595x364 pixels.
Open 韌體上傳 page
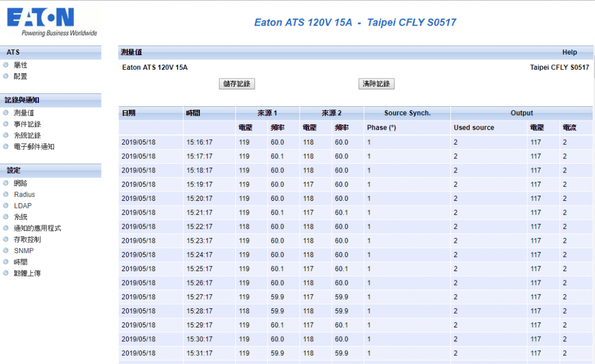click(27, 273)
